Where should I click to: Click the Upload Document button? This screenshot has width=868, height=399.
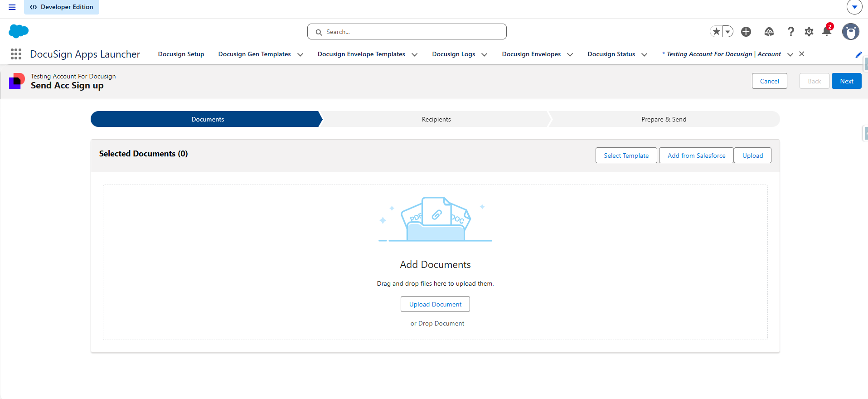[x=435, y=304]
